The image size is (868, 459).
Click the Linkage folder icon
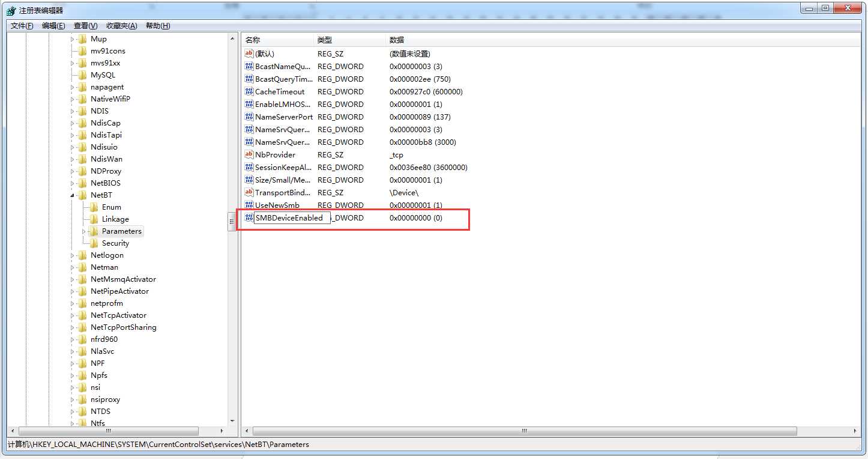94,219
